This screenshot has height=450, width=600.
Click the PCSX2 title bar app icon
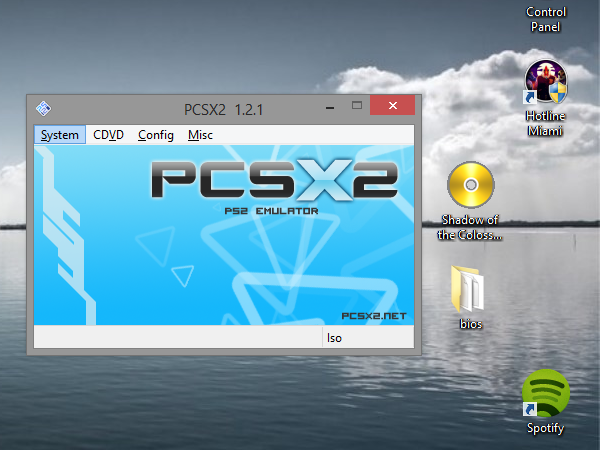(43, 108)
